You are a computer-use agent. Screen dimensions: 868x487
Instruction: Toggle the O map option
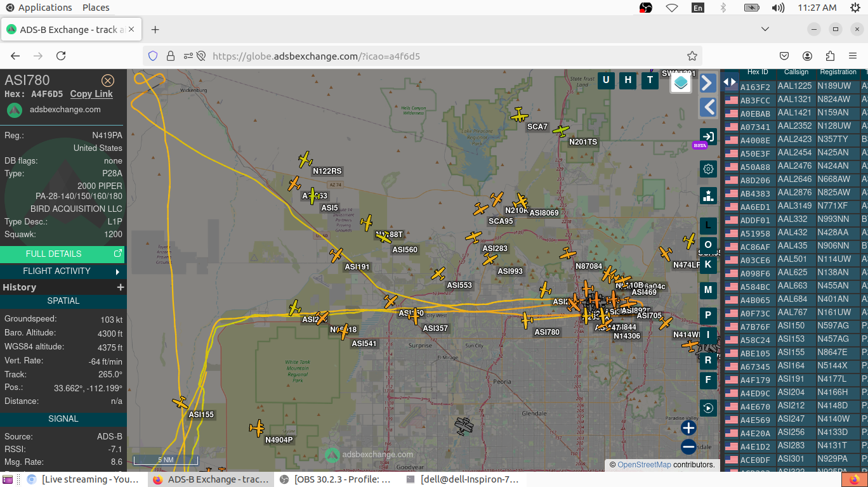pyautogui.click(x=708, y=245)
